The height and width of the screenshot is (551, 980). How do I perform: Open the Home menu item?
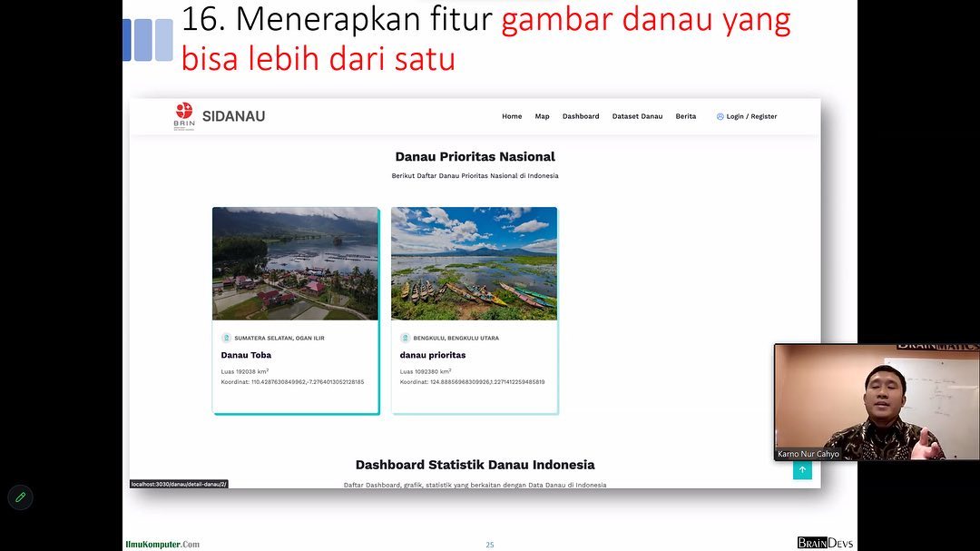coord(512,117)
